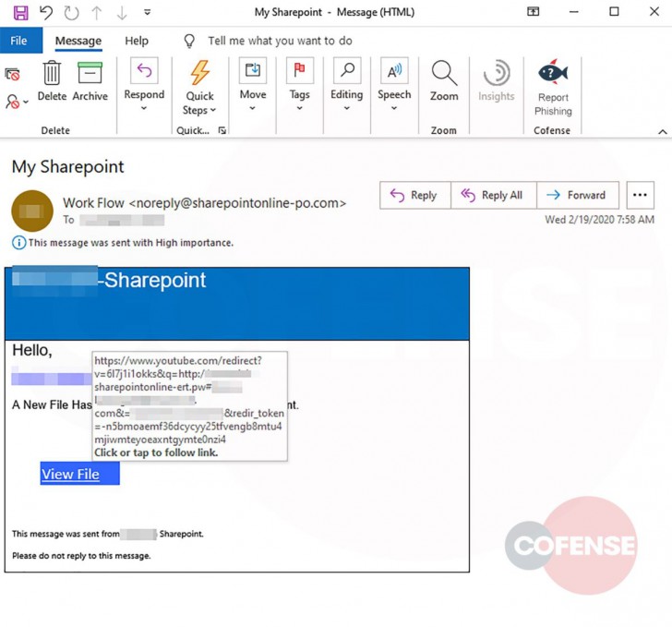Click This message was sent from text
This screenshot has width=672, height=627.
click(x=66, y=534)
